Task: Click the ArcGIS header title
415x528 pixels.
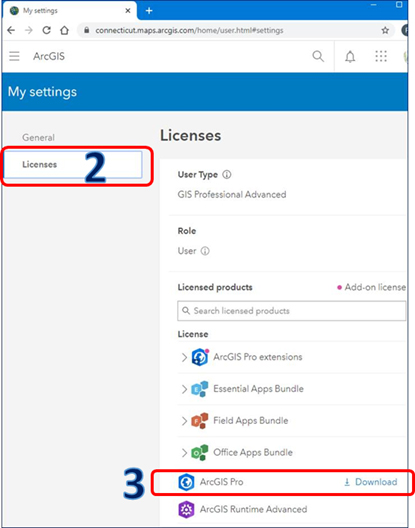Action: pos(49,56)
